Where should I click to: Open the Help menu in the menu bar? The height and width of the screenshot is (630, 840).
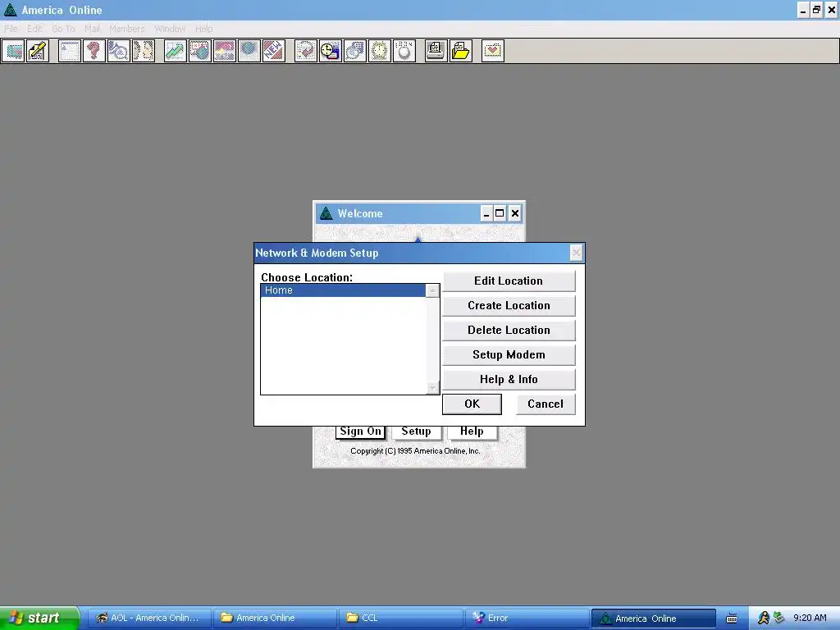(203, 29)
